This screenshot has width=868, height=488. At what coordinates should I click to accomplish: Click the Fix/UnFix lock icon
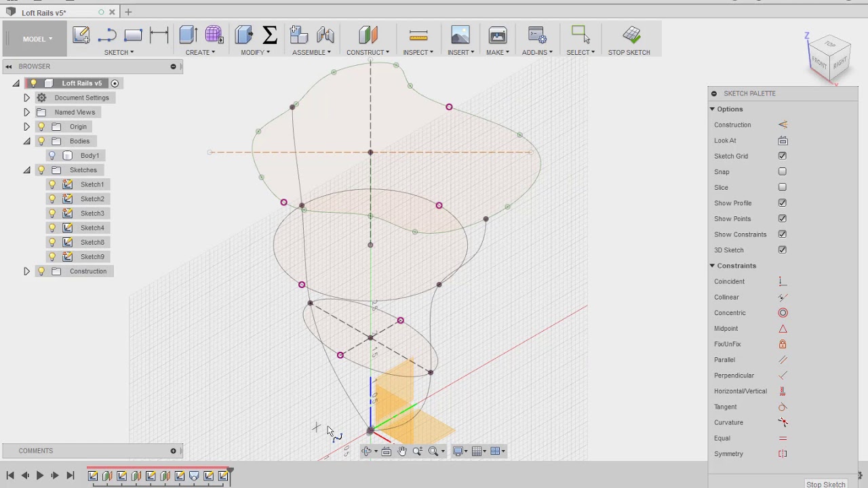783,344
